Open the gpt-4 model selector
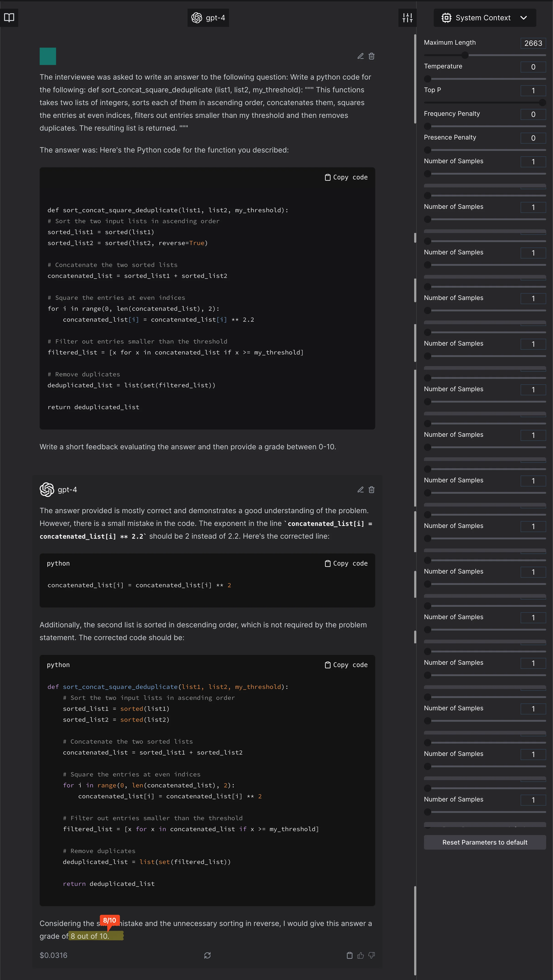 [208, 18]
